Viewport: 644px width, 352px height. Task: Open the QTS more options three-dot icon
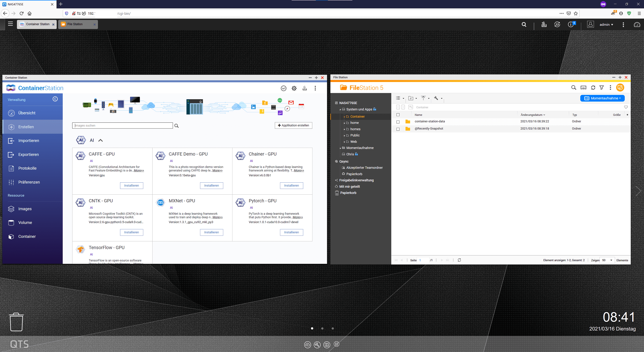pyautogui.click(x=623, y=25)
